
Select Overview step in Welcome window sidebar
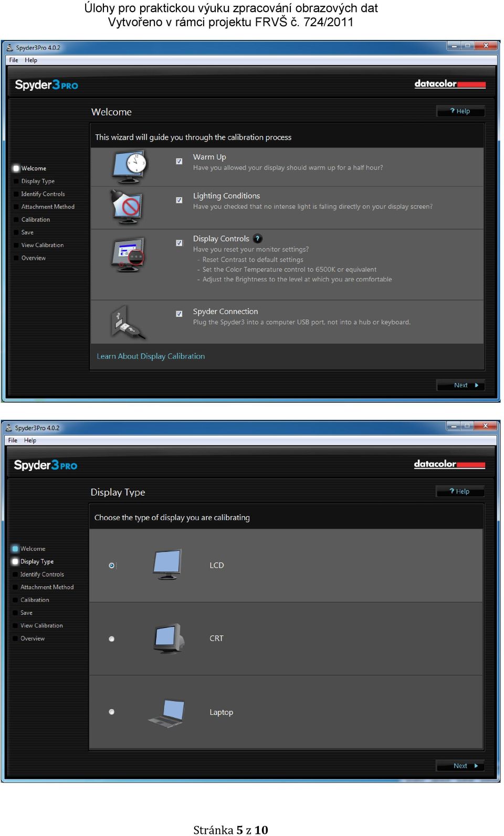29,258
